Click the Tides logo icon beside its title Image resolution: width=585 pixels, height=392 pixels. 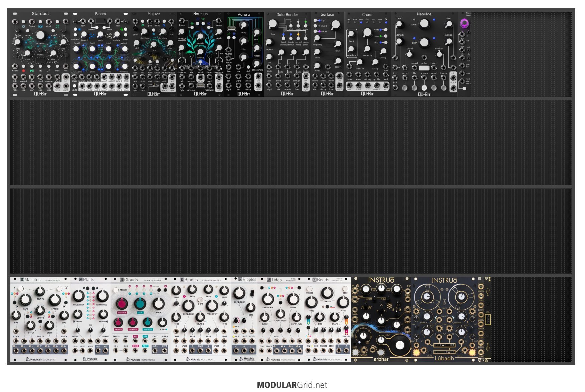pos(269,280)
